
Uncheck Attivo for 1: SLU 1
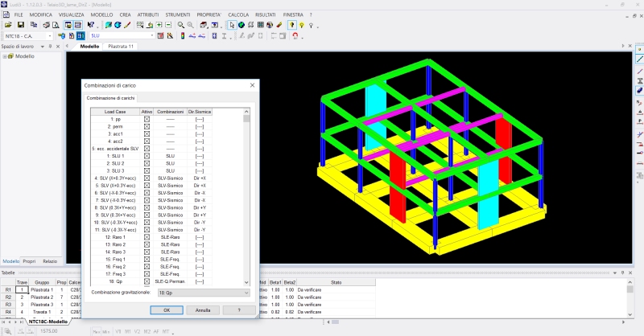(147, 156)
